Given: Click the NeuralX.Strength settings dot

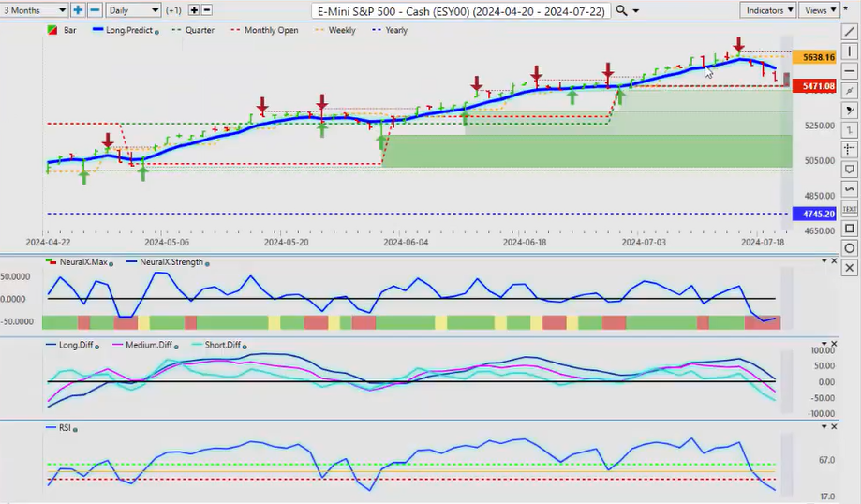Looking at the screenshot, I should pyautogui.click(x=207, y=264).
